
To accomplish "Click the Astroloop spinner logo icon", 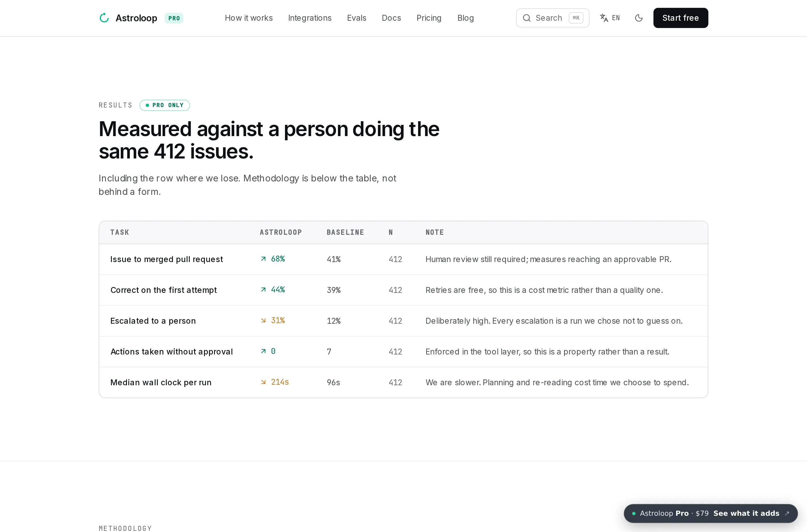I will (104, 18).
